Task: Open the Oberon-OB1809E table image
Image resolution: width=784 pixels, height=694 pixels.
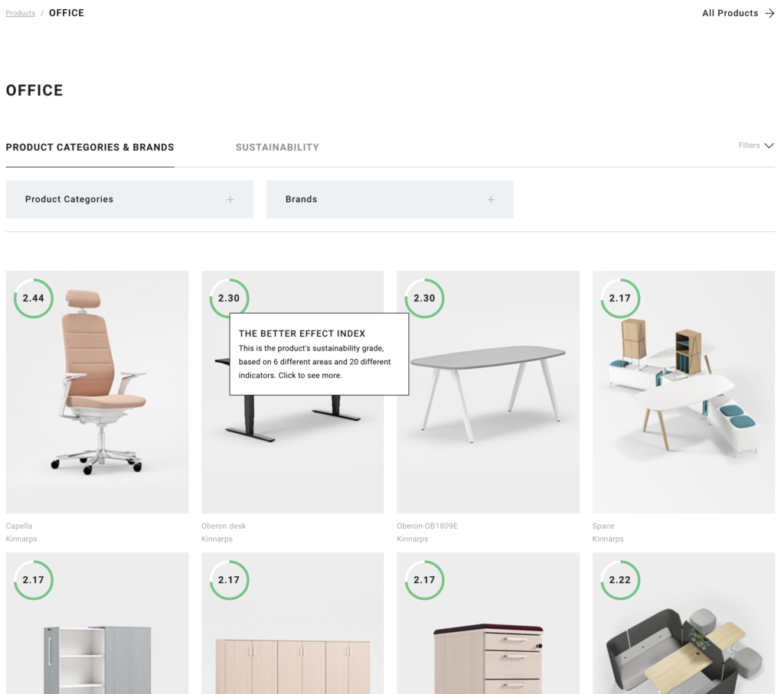Action: 488,393
